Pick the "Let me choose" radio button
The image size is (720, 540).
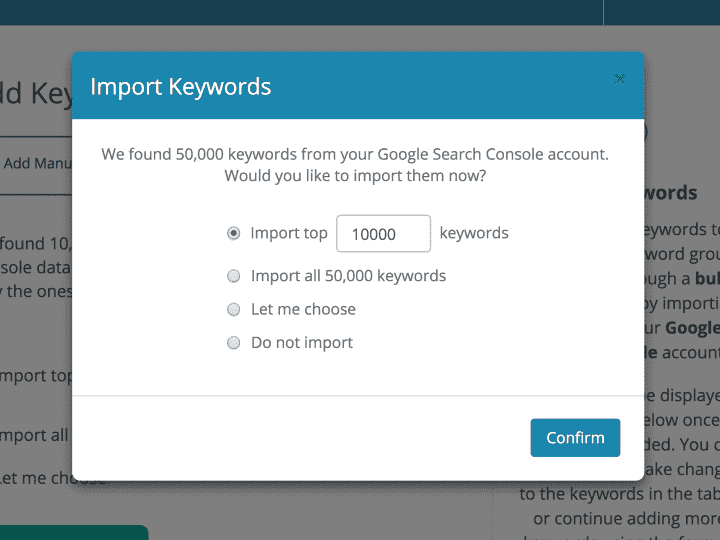coord(234,309)
